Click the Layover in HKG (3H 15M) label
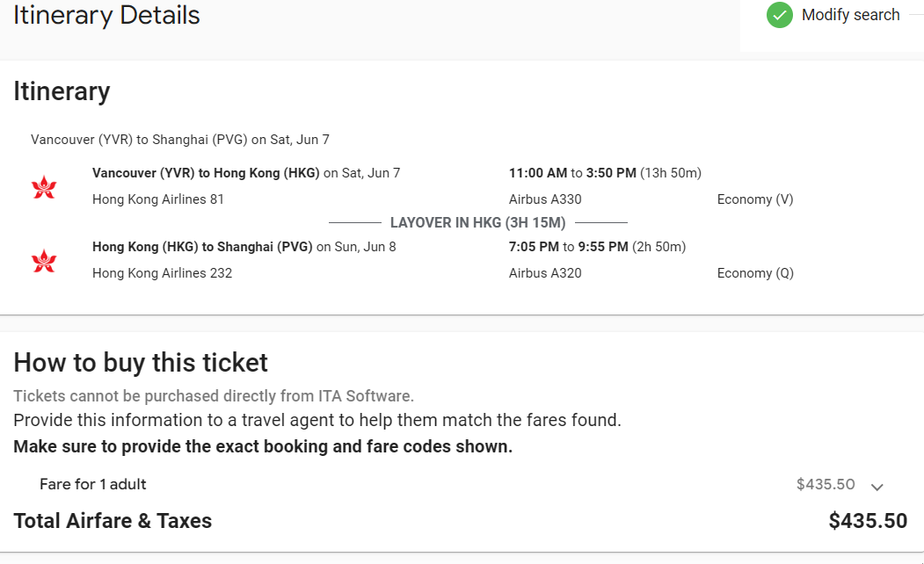Screen dimensions: 924x564 coord(477,223)
